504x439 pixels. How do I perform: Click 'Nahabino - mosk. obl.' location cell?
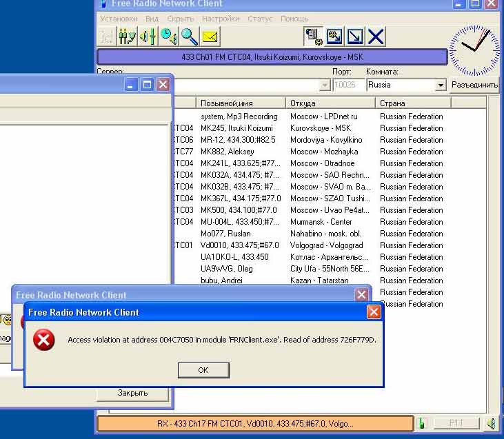click(x=325, y=234)
